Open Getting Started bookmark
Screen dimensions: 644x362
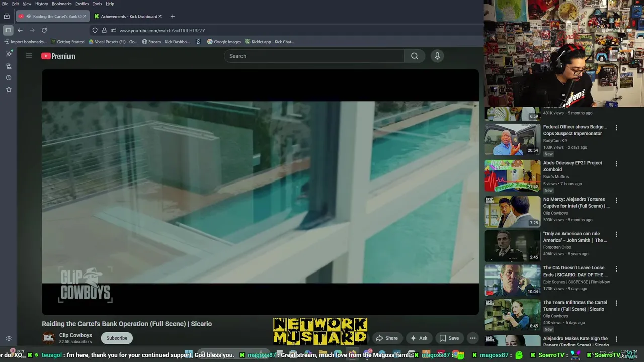coord(67,42)
